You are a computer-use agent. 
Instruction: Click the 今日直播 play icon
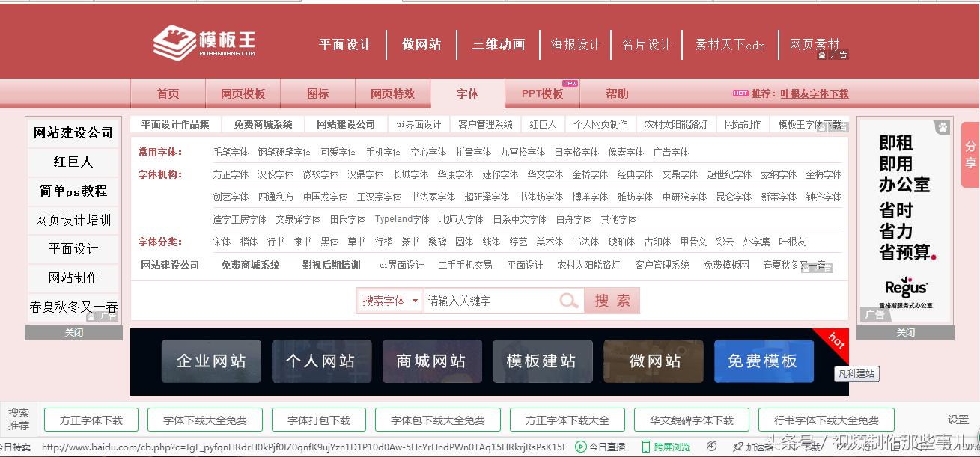tap(581, 445)
